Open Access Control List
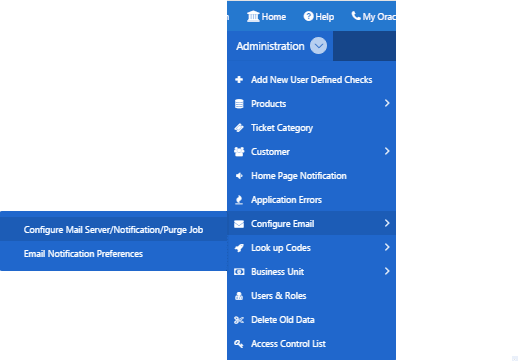This screenshot has height=361, width=518. pos(311,344)
